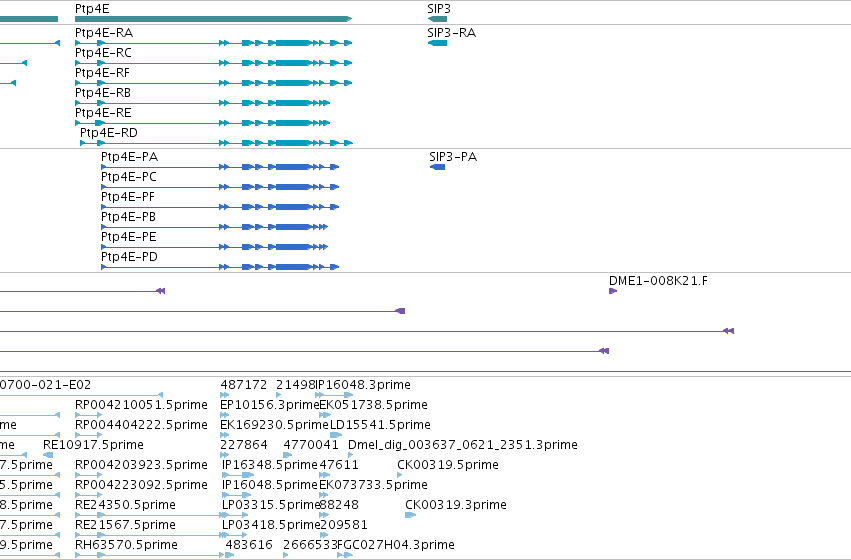This screenshot has height=560, width=851.
Task: Click EST label 487172
Action: coord(244,385)
